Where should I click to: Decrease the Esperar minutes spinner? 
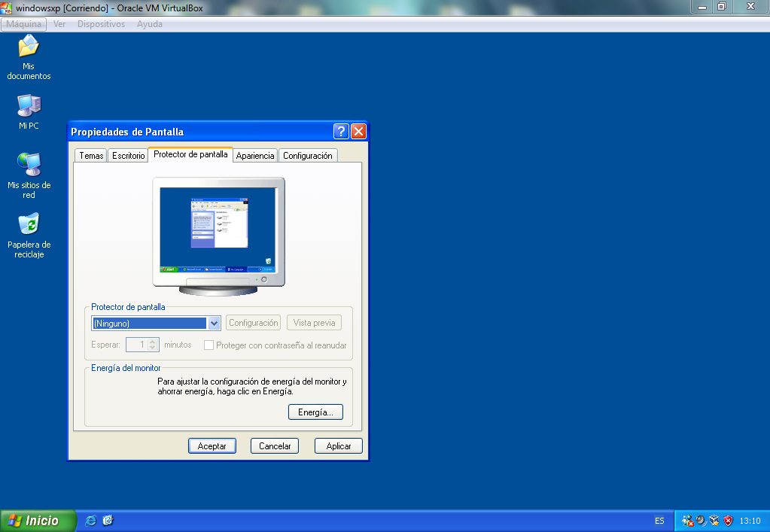point(153,348)
